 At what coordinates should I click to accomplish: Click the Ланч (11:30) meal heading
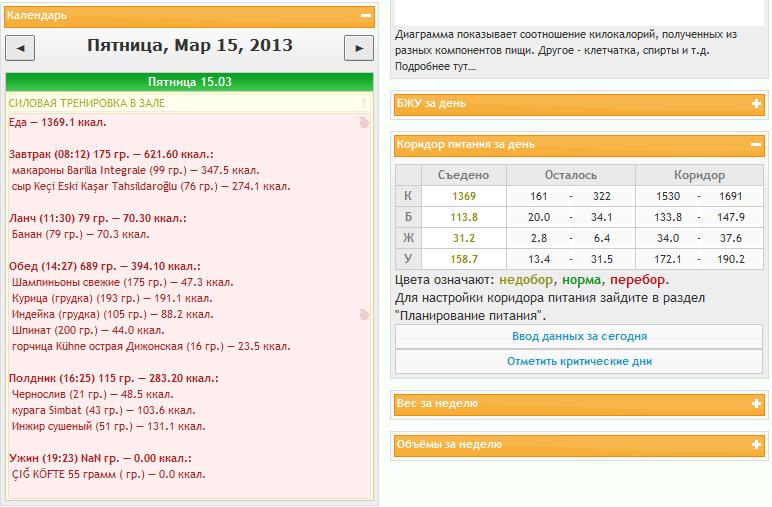click(x=97, y=219)
